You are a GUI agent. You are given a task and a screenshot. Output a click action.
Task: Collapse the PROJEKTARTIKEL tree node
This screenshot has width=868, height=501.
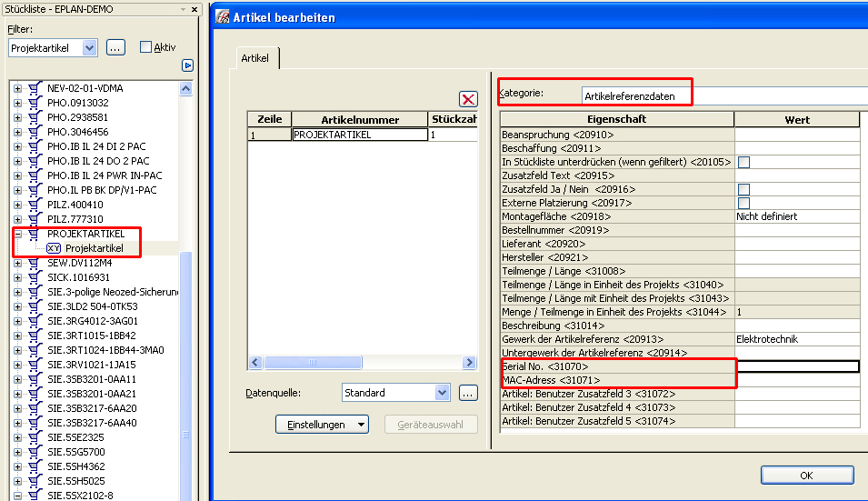pos(17,234)
